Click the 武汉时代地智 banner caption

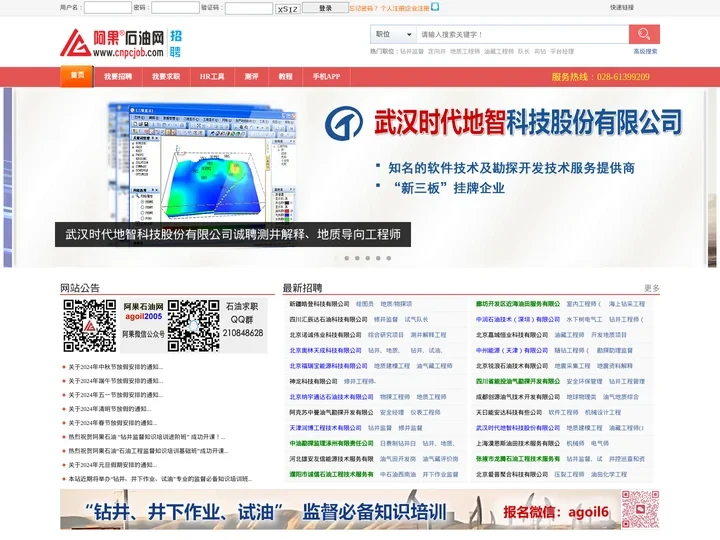[x=233, y=235]
